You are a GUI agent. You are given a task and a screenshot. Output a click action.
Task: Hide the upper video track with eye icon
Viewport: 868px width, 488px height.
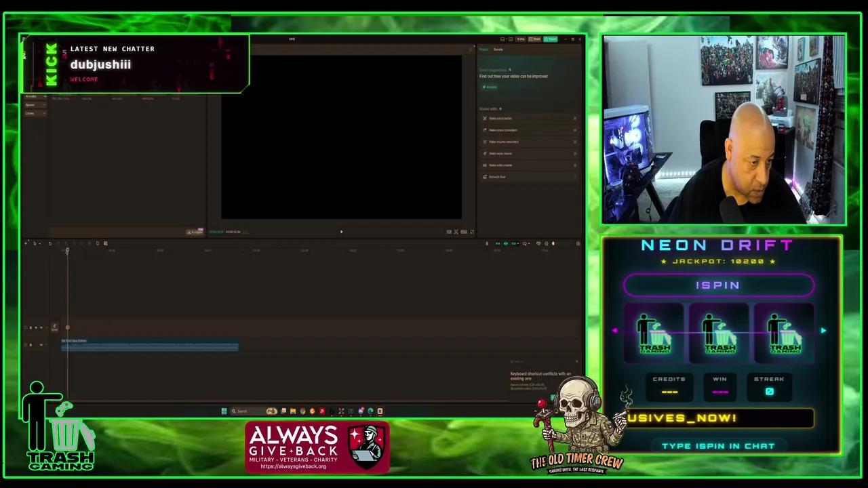[x=36, y=327]
